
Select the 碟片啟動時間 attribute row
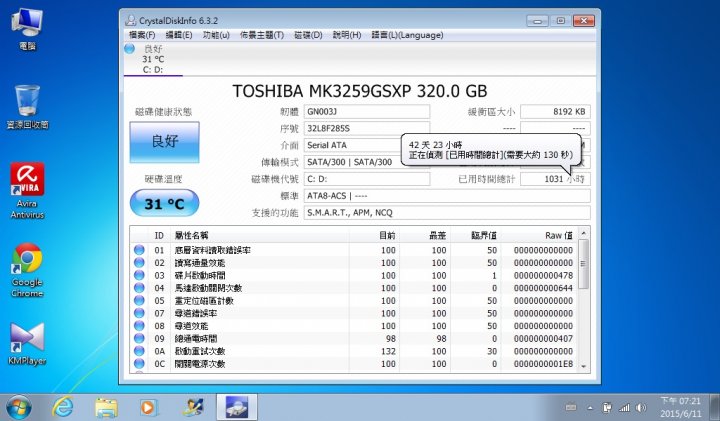click(354, 275)
